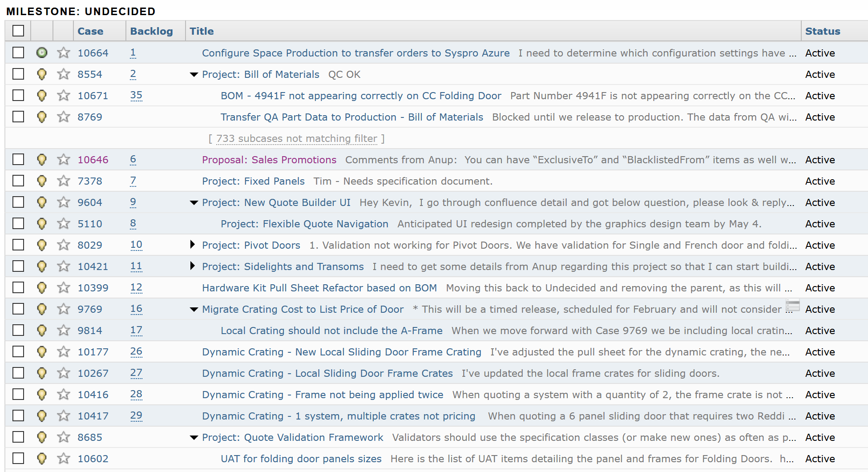Star case 8554 Bill of Materials
The width and height of the screenshot is (868, 472).
(x=64, y=74)
